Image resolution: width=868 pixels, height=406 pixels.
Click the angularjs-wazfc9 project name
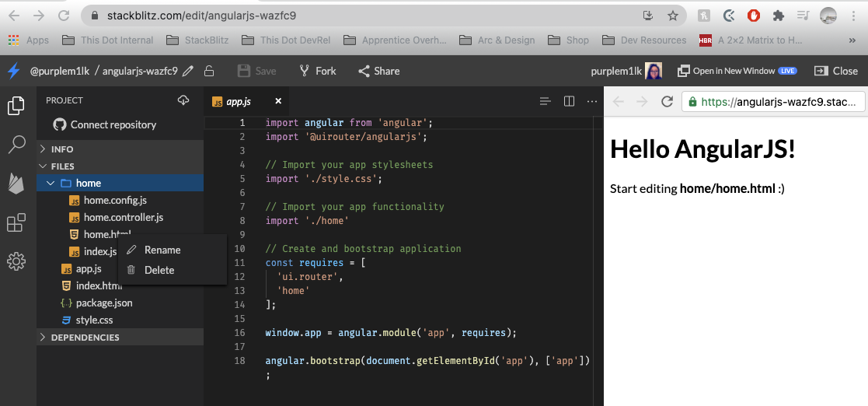tap(140, 71)
